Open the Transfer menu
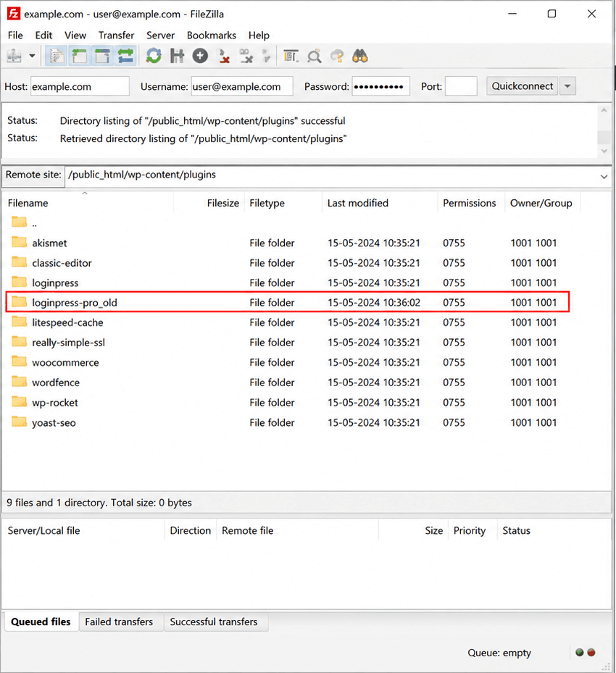616x673 pixels. (x=117, y=35)
